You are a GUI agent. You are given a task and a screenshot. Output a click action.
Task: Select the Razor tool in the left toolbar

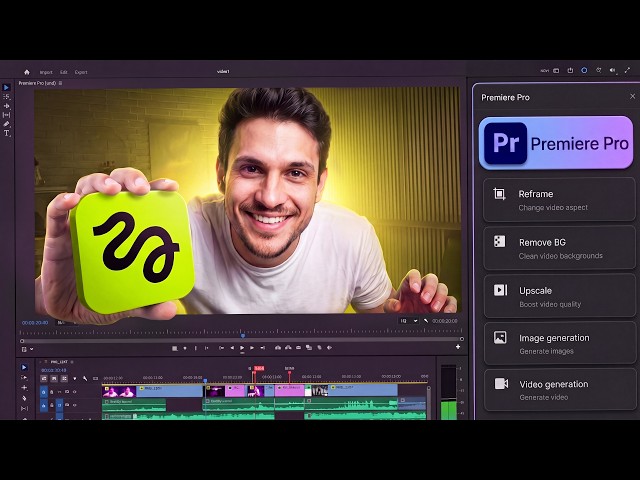coord(6,124)
